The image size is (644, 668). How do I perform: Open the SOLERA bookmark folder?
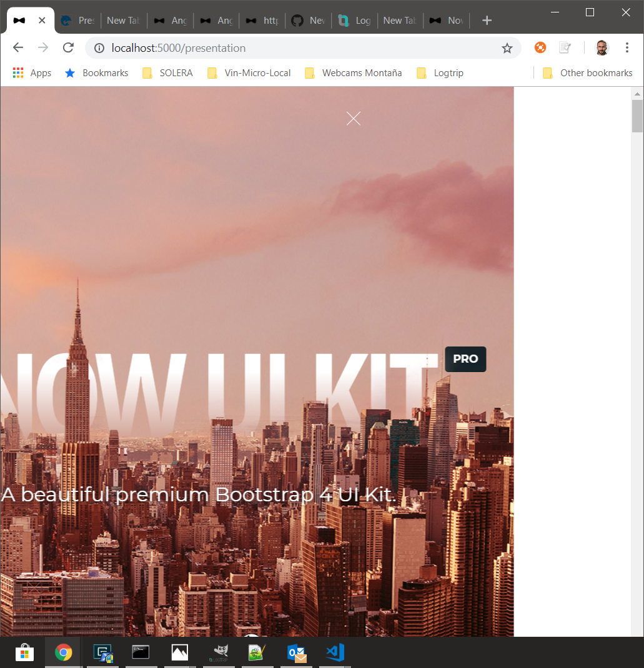167,72
